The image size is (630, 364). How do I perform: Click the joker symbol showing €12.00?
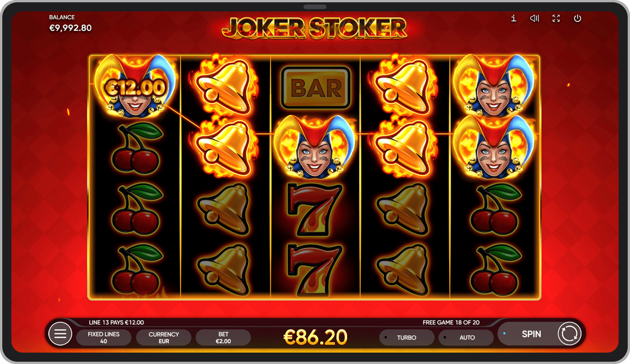click(135, 87)
